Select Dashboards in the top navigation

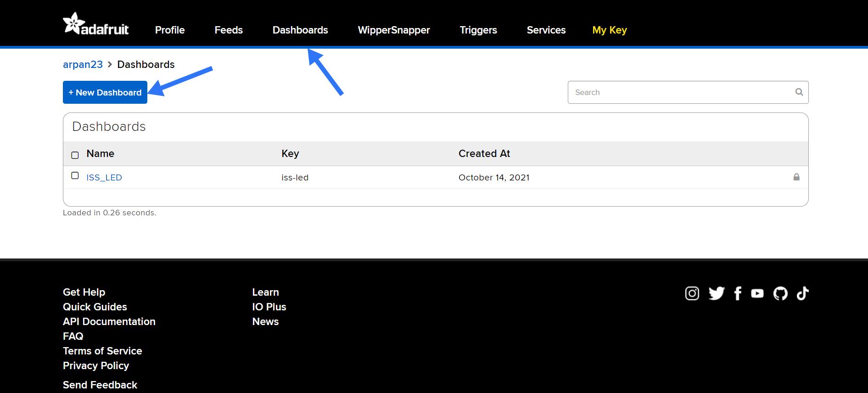(300, 30)
